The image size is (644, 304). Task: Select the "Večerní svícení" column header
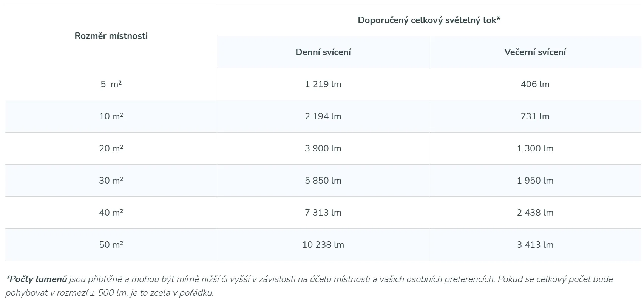click(535, 52)
